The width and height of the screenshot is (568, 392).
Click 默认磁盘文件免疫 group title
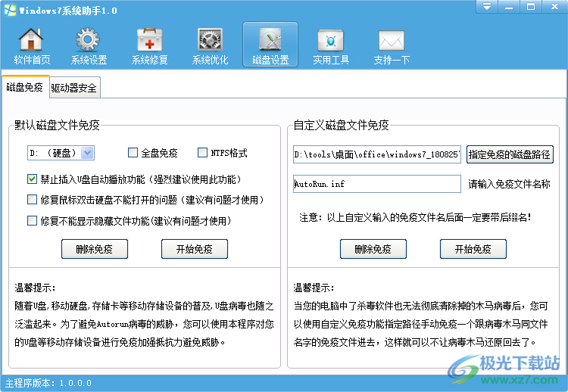point(57,125)
